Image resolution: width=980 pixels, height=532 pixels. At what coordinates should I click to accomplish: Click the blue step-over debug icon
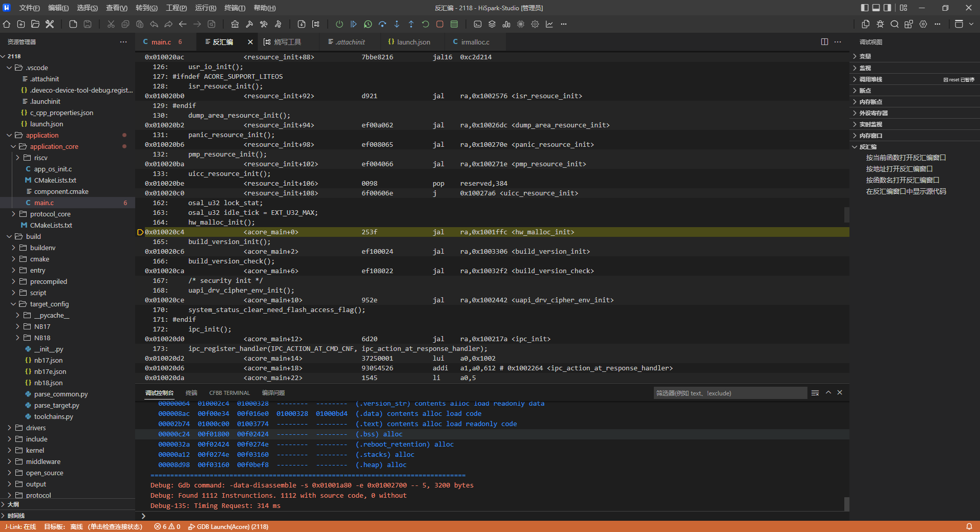(x=382, y=24)
